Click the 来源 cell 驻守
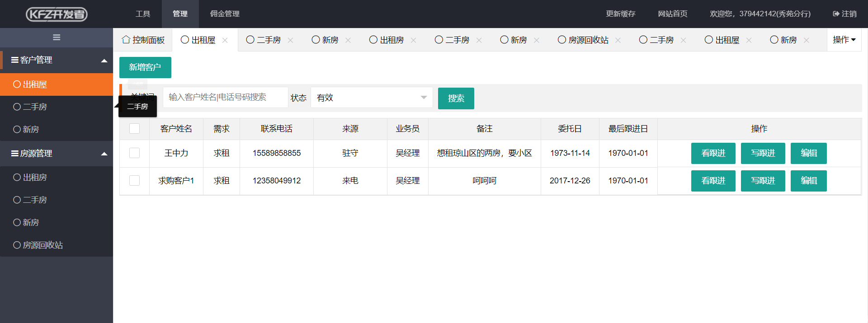The height and width of the screenshot is (323, 868). (350, 153)
